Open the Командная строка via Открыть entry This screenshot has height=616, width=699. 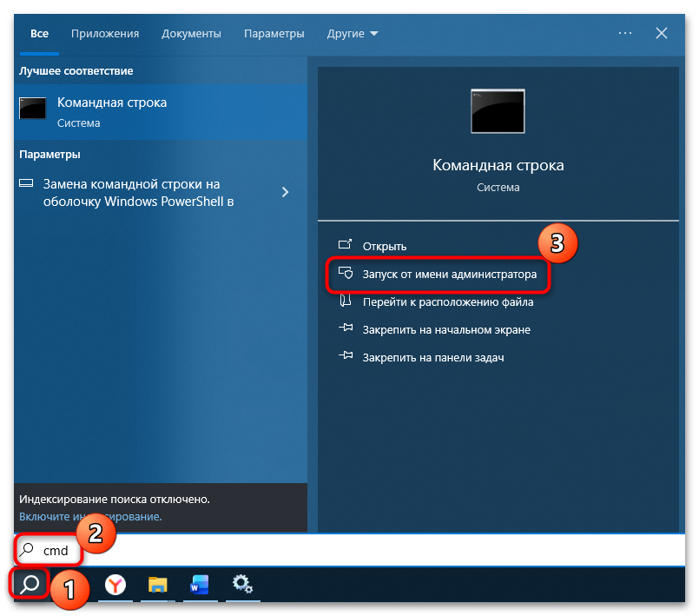click(386, 246)
